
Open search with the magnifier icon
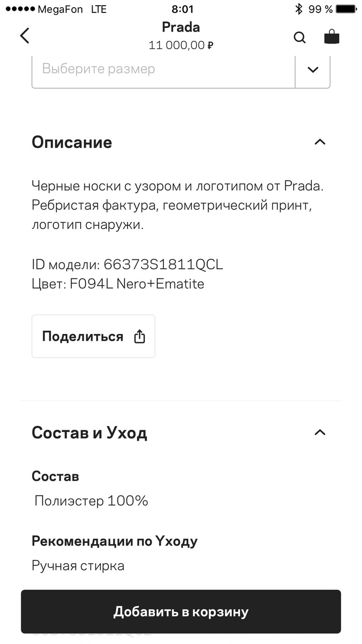(x=299, y=37)
